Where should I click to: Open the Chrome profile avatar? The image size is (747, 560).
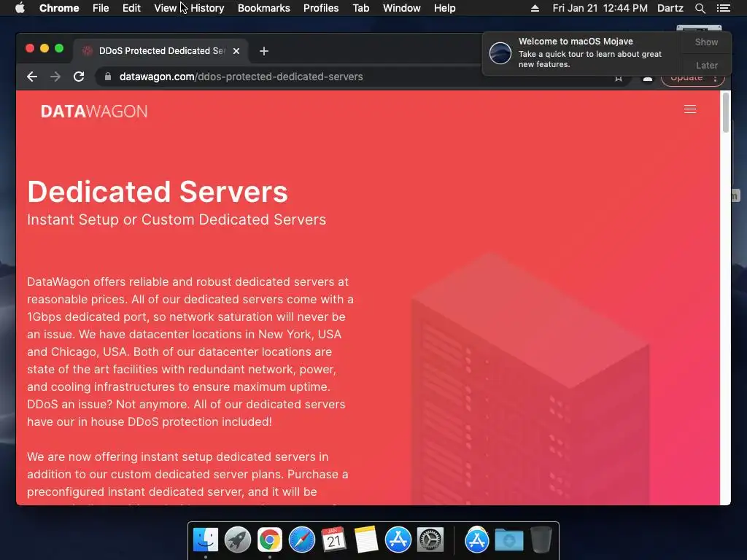648,79
